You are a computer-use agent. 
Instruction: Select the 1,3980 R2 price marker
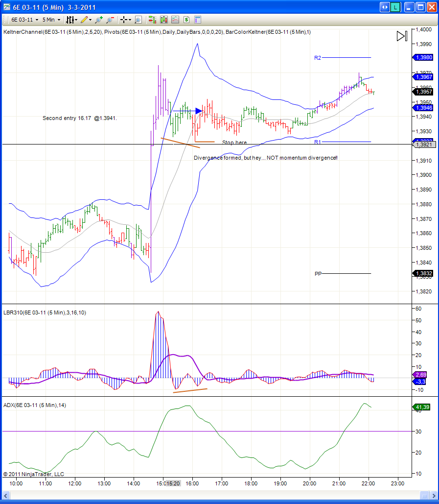click(x=423, y=57)
